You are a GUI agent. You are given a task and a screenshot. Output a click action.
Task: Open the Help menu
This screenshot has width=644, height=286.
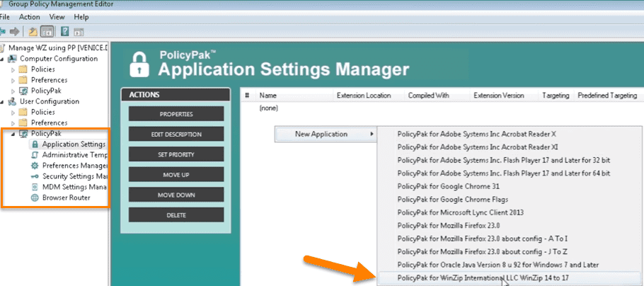click(81, 17)
